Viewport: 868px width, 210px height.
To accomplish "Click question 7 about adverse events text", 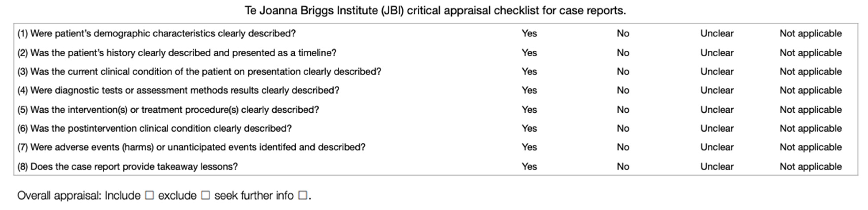I will click(191, 147).
